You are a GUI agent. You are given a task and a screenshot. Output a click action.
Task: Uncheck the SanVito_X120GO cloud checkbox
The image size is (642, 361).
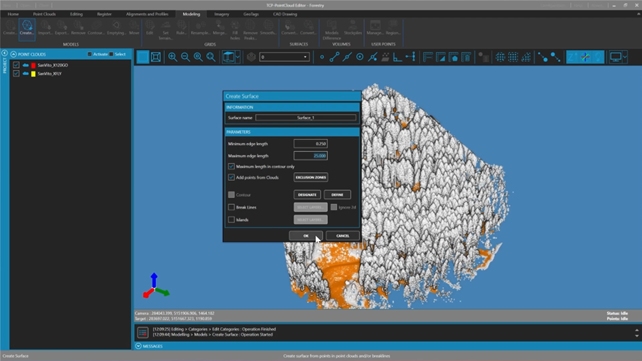tap(16, 65)
